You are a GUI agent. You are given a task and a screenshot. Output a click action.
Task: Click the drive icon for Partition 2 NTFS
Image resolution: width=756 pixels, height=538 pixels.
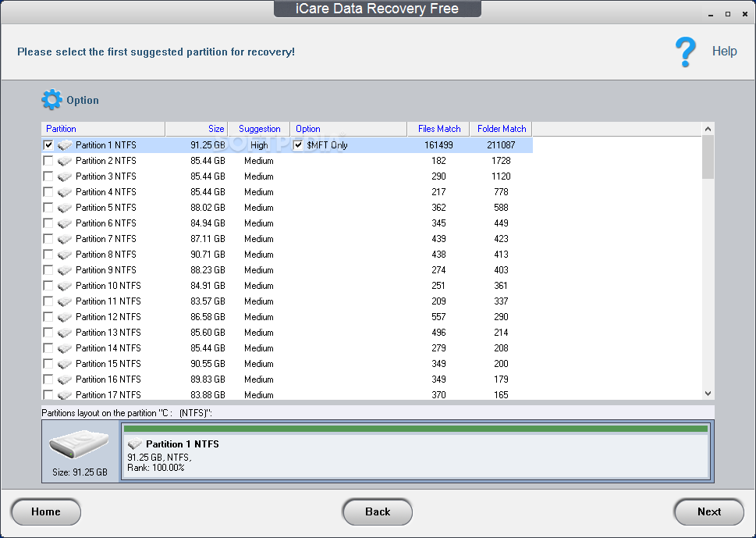(x=65, y=161)
